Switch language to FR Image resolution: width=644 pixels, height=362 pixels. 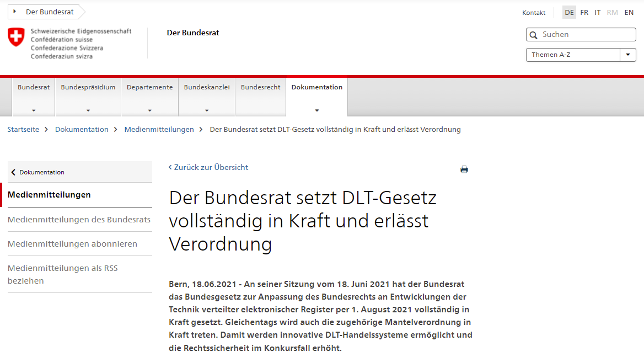[x=584, y=12]
